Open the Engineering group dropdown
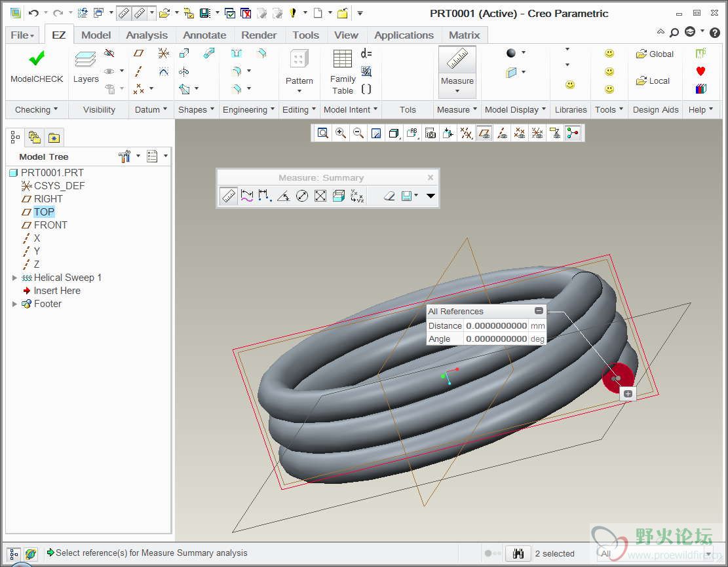This screenshot has height=567, width=728. (248, 109)
